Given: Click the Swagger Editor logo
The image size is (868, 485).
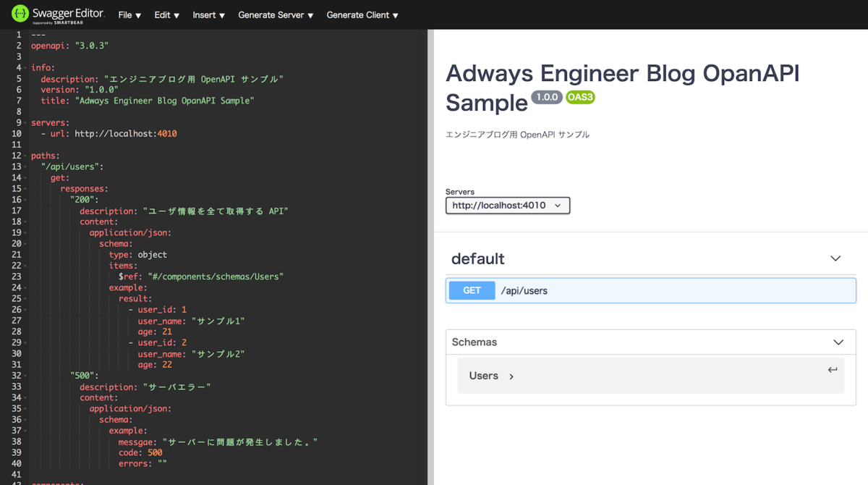Looking at the screenshot, I should (x=58, y=14).
